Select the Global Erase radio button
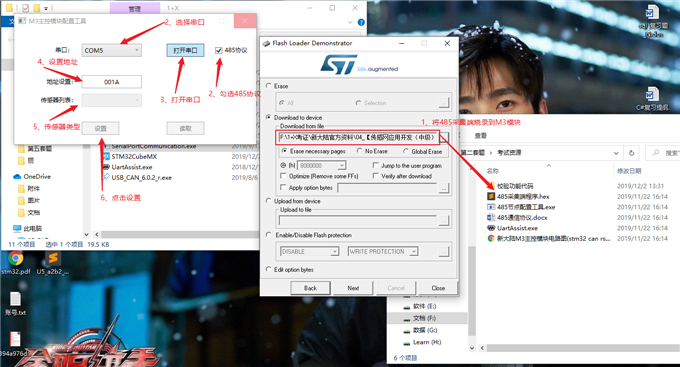680x367 pixels. point(406,151)
